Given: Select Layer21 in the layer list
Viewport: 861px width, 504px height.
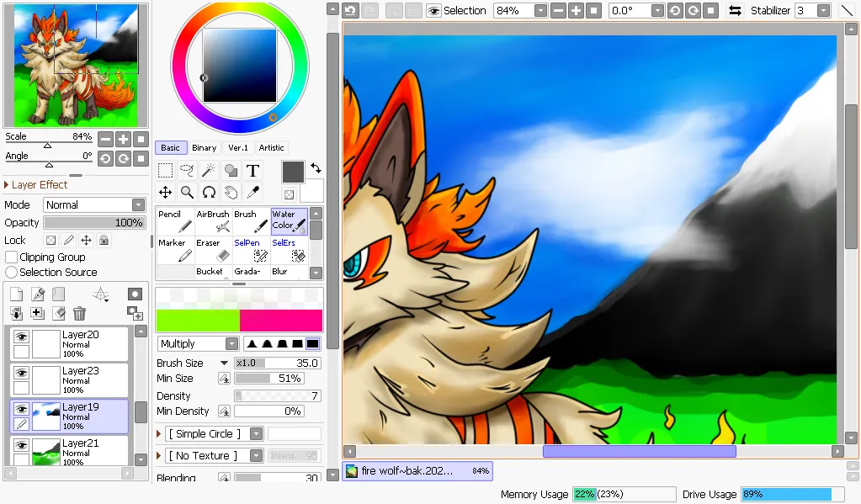Looking at the screenshot, I should 69,451.
